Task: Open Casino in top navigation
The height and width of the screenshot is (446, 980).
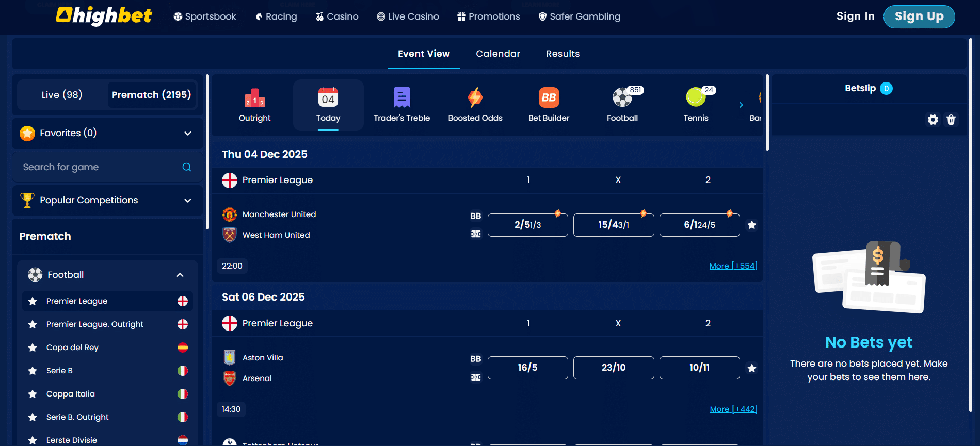Action: (337, 16)
